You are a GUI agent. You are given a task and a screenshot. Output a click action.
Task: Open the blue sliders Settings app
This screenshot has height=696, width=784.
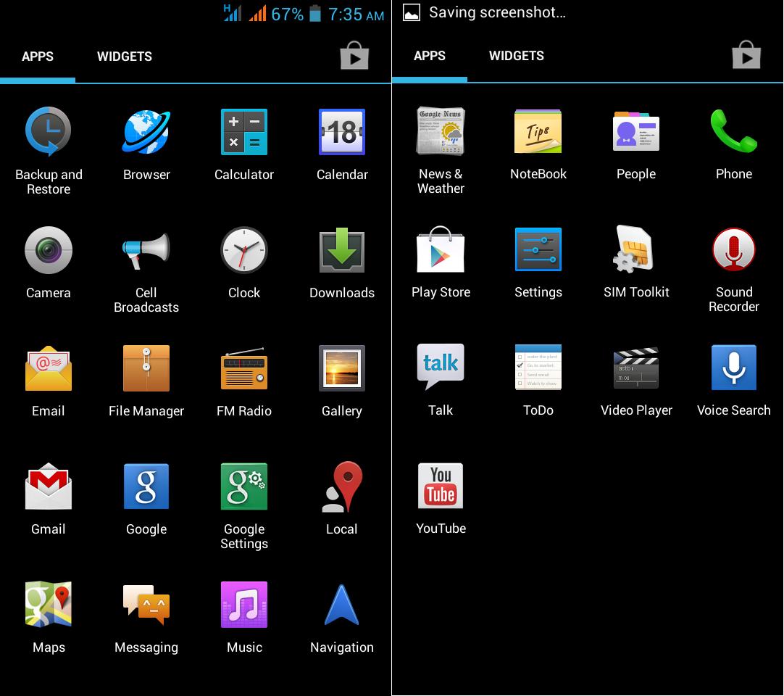tap(538, 249)
